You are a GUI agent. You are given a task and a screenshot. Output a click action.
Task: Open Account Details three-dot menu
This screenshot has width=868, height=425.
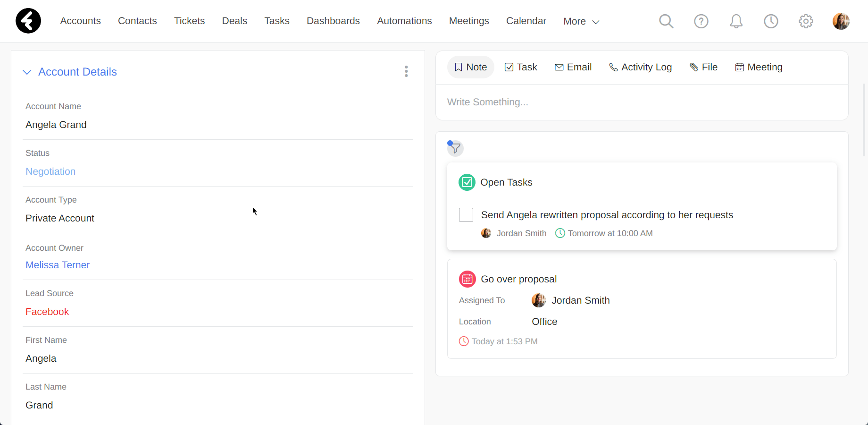pos(406,71)
